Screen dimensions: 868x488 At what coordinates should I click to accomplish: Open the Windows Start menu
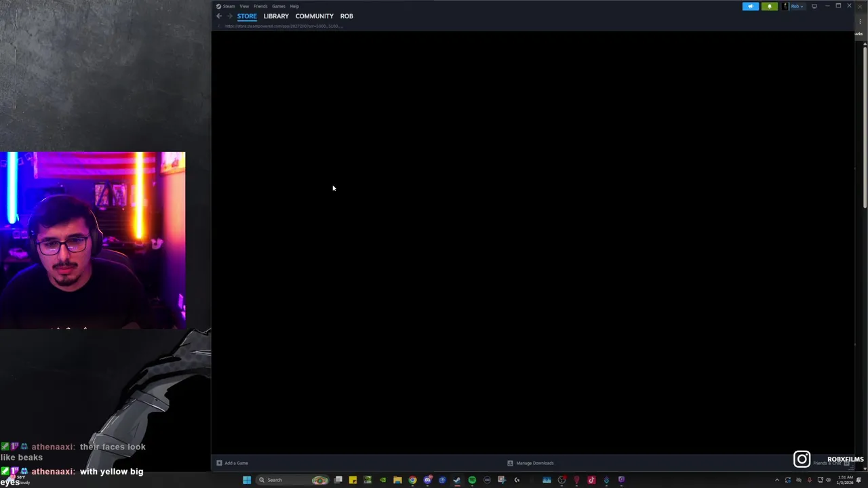coord(247,480)
